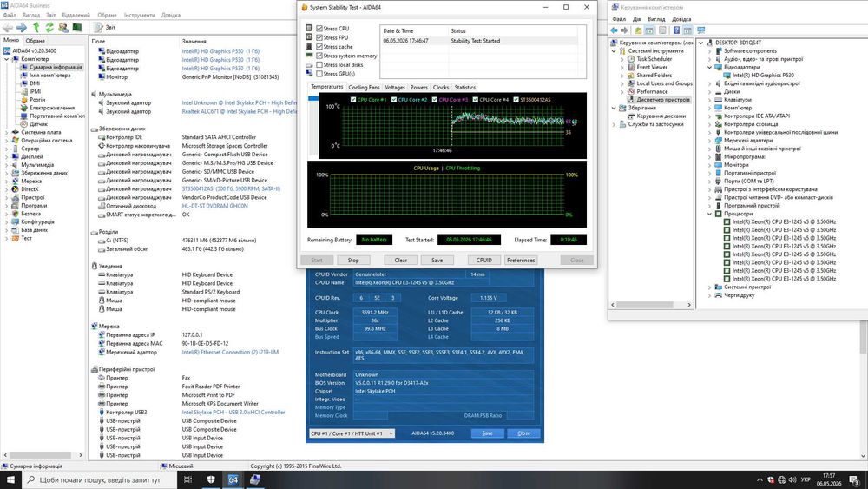Screen dimensions: 868x489
Task: Click Preferences button in Stability Test
Action: point(521,261)
